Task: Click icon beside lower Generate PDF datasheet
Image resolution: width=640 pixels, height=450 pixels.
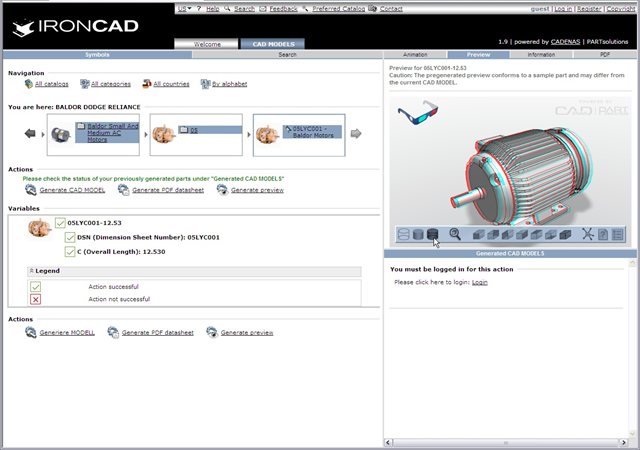Action: point(113,332)
